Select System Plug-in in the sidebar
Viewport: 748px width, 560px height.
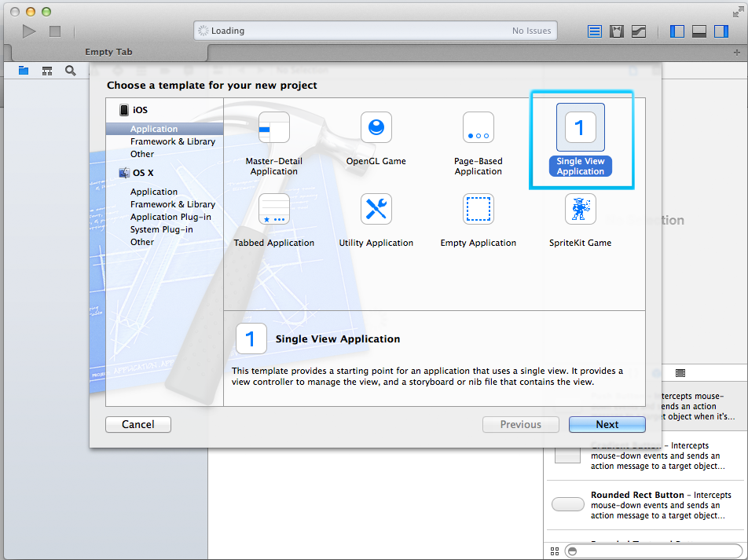161,229
